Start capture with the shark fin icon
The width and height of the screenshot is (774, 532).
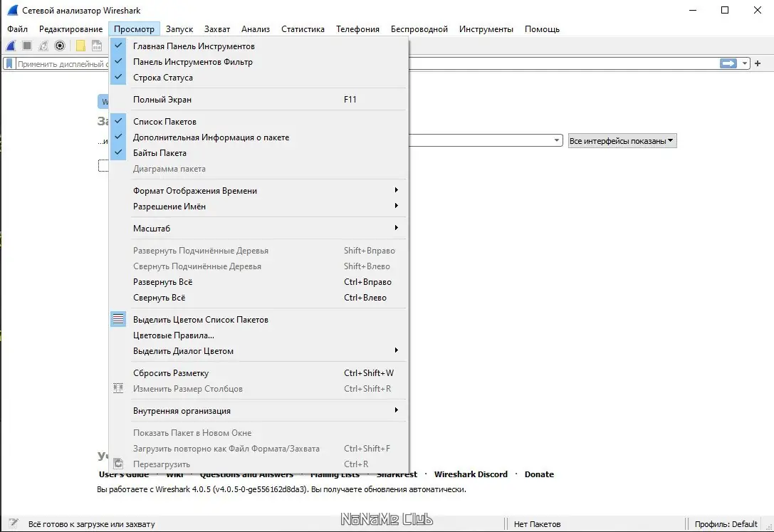(11, 46)
